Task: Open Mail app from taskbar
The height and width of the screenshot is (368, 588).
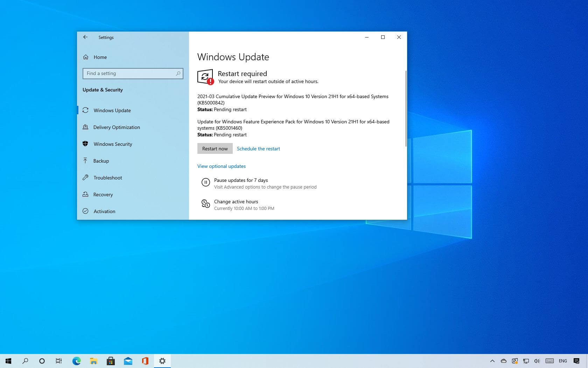Action: [x=128, y=361]
